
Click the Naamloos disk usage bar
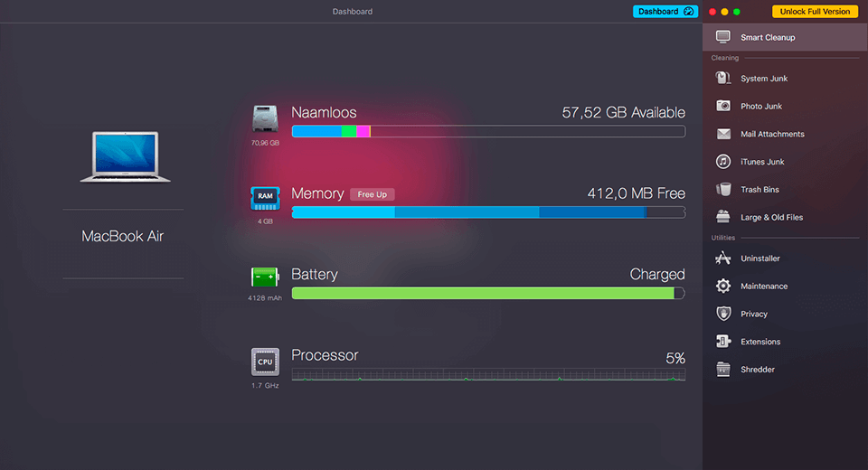point(488,131)
